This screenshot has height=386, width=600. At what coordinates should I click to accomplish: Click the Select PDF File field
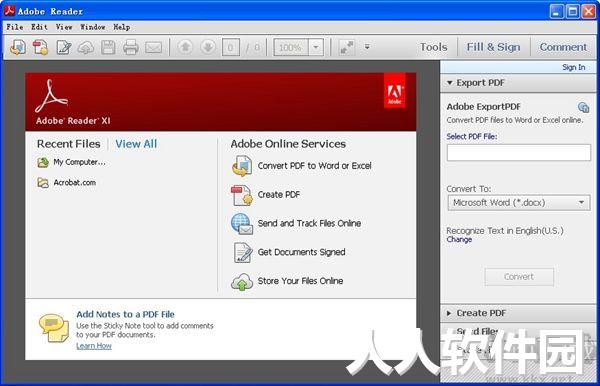pos(518,153)
